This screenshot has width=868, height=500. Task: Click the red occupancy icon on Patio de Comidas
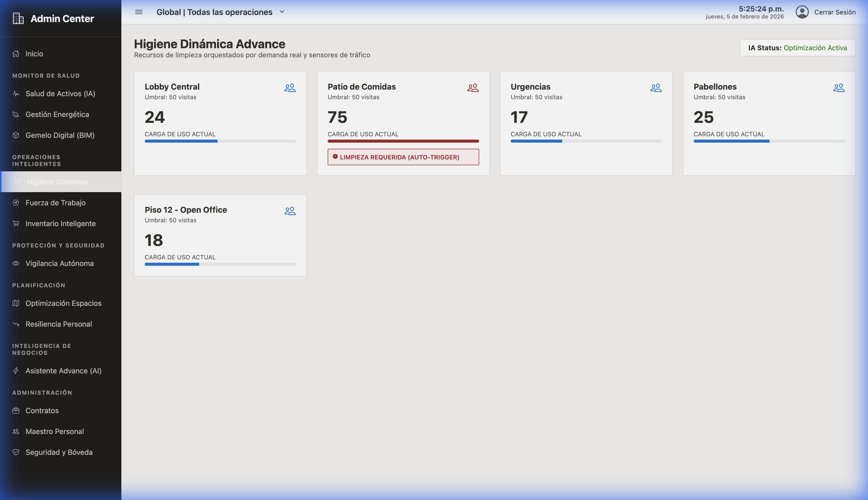point(473,88)
